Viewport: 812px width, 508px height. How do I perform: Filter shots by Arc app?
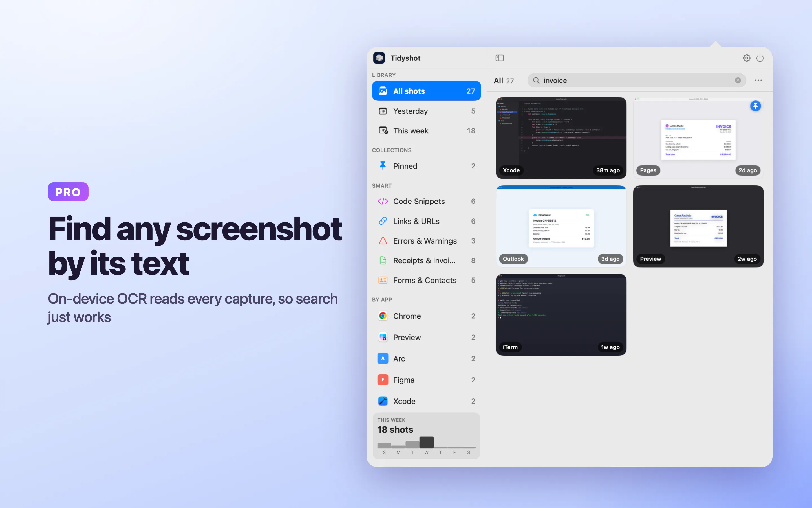tap(427, 358)
